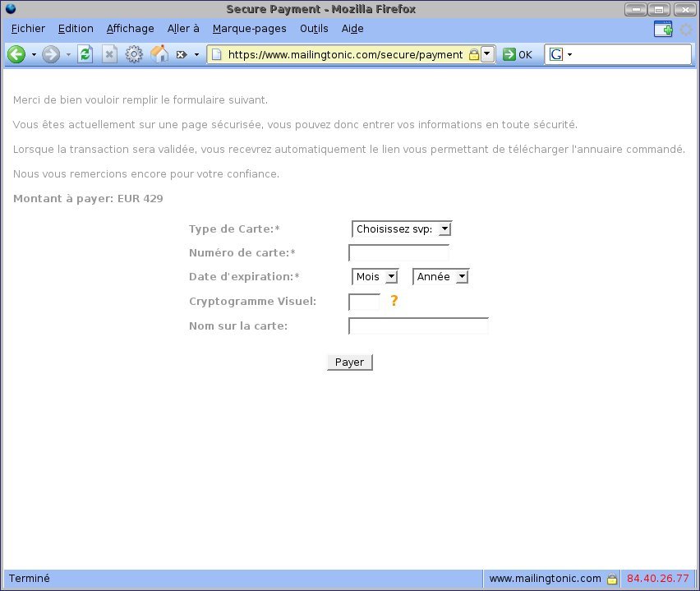Expand the Mois expiration dropdown

pos(375,277)
